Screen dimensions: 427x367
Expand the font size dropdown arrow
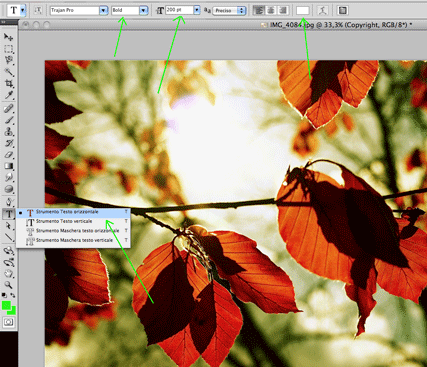pos(197,10)
